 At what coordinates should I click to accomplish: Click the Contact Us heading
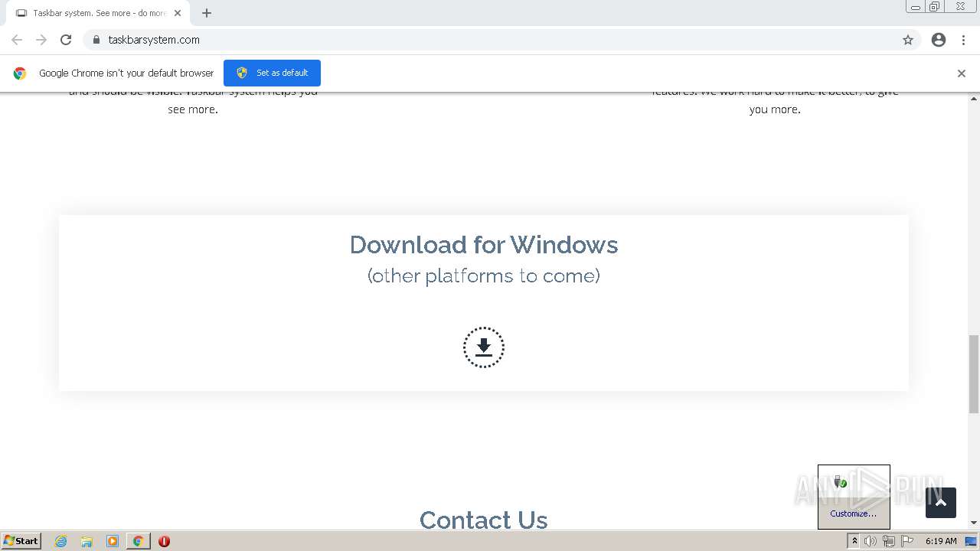tap(484, 520)
